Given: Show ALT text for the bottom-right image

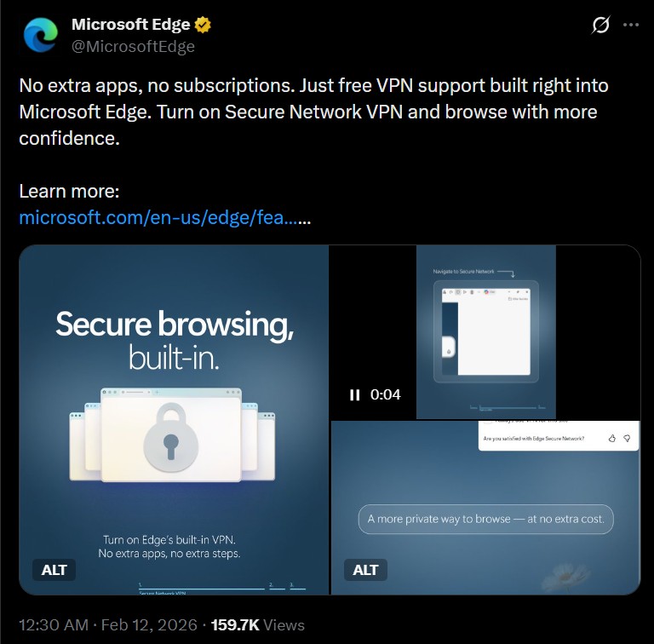Looking at the screenshot, I should coord(365,569).
